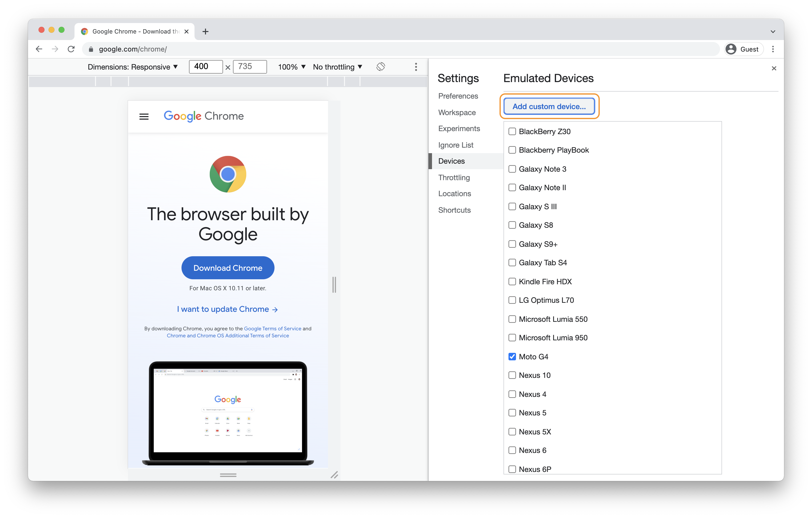
Task: Click the Download Chrome button
Action: [228, 268]
